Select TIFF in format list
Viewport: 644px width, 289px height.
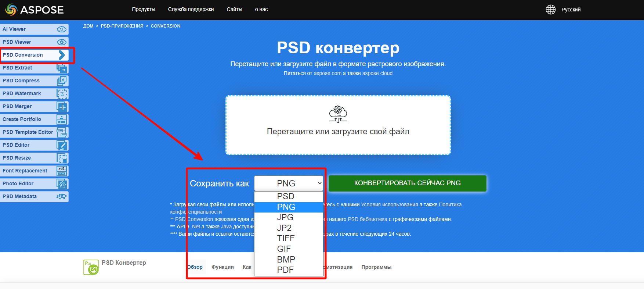[289, 238]
